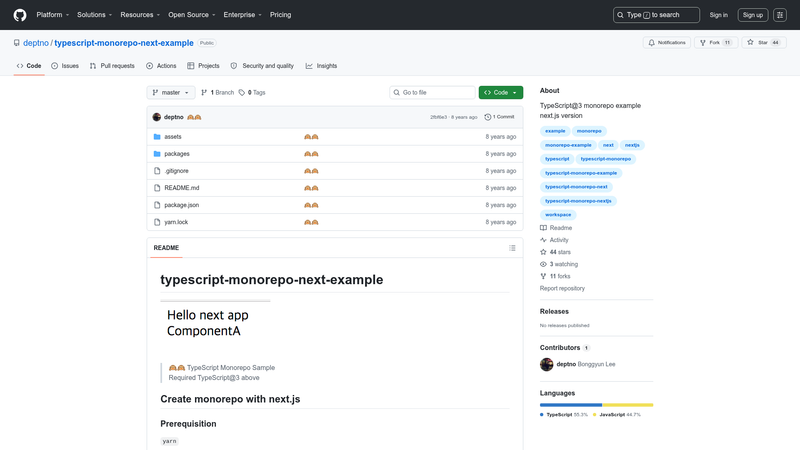800x450 pixels.
Task: Star the repository
Action: pos(764,42)
